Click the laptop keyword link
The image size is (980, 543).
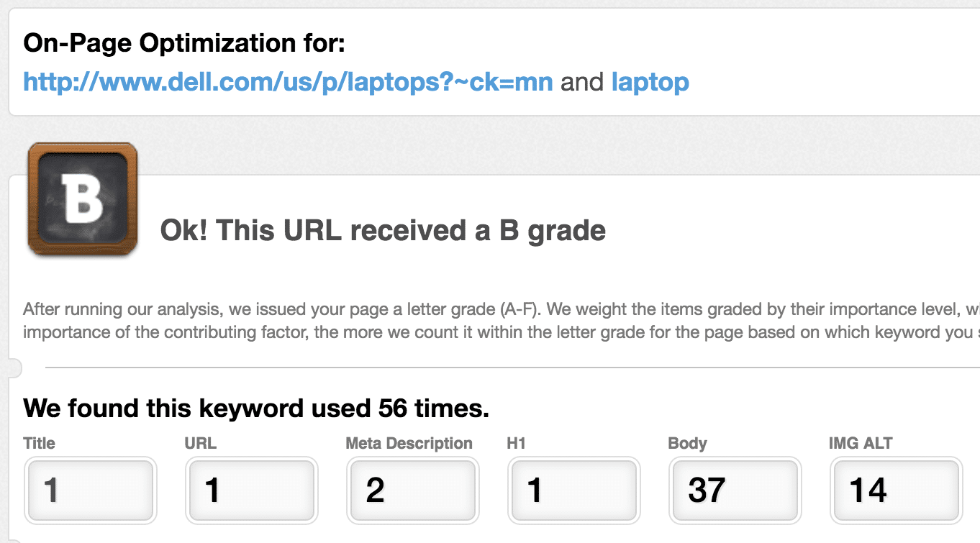click(x=650, y=81)
